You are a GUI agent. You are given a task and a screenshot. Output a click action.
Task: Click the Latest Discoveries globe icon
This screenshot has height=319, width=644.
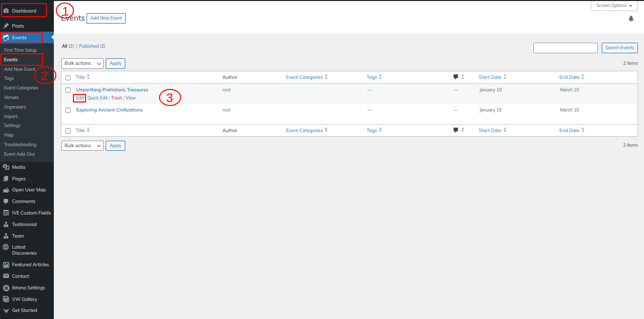tap(6, 247)
